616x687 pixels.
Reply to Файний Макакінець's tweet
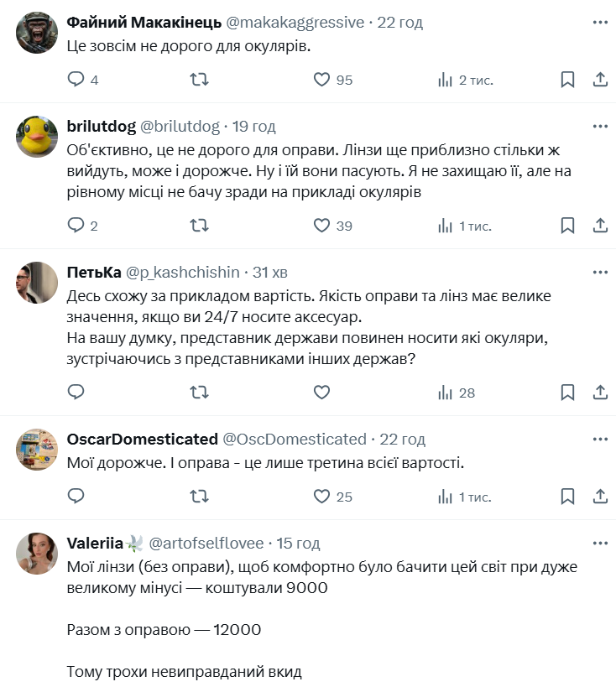(76, 80)
